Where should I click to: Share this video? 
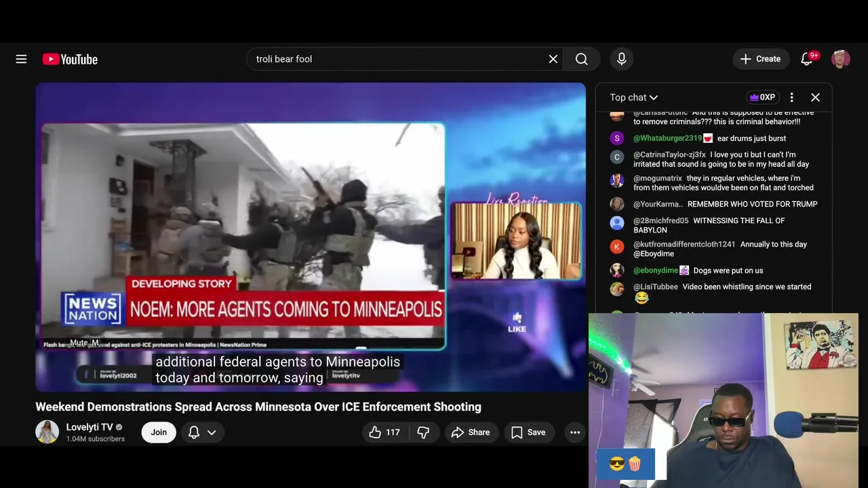coord(471,432)
